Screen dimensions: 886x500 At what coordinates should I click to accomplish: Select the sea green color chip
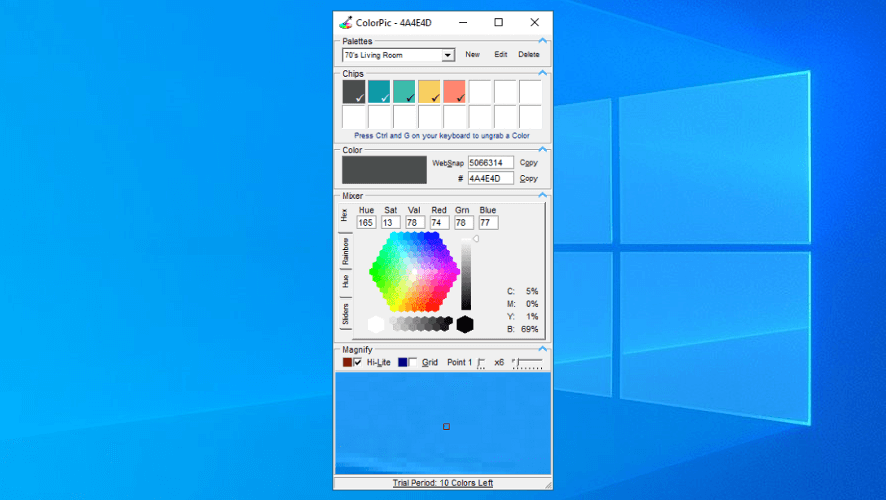point(404,92)
